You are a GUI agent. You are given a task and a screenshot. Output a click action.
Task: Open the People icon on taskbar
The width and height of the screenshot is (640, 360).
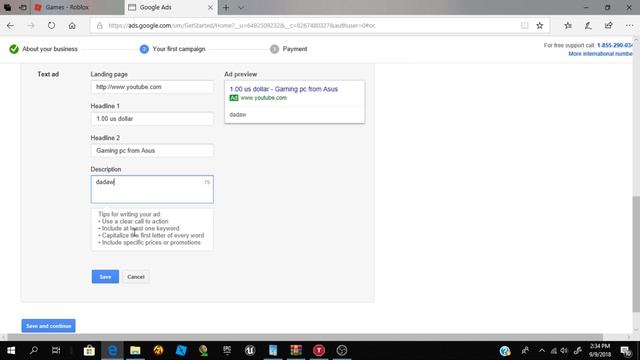525,351
